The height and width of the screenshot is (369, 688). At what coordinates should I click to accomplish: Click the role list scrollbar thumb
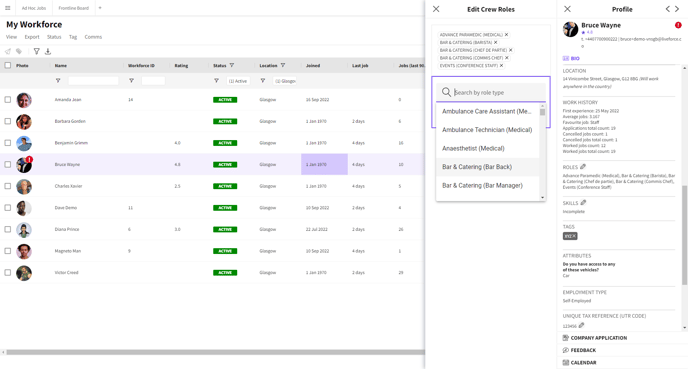click(543, 112)
